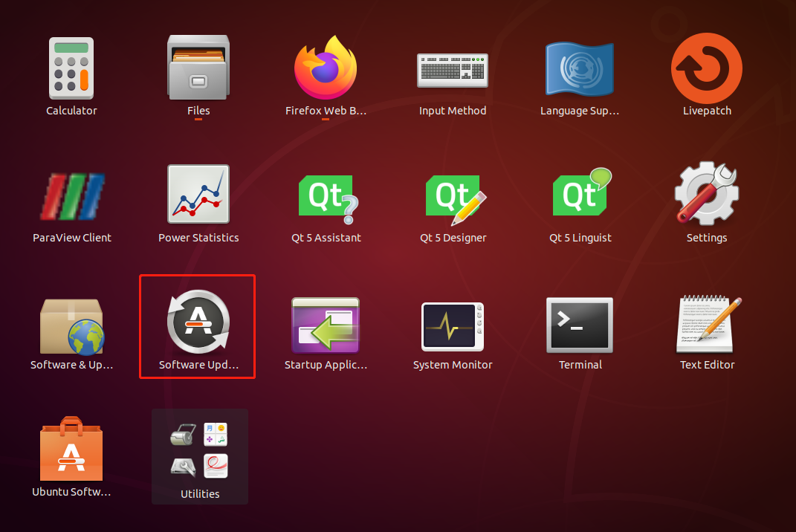
Task: Click the 'Terminal' label text
Action: coord(580,365)
